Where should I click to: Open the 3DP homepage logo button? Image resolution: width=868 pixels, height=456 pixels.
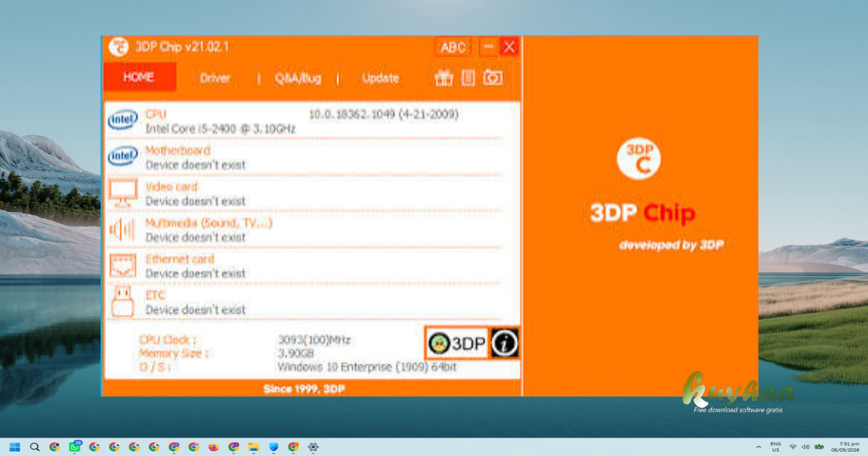pos(457,343)
